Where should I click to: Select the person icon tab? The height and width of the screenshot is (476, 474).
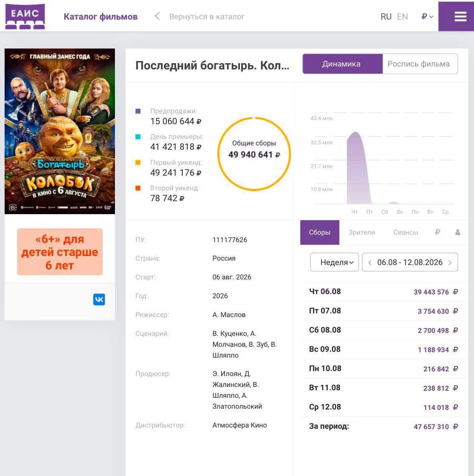point(458,232)
